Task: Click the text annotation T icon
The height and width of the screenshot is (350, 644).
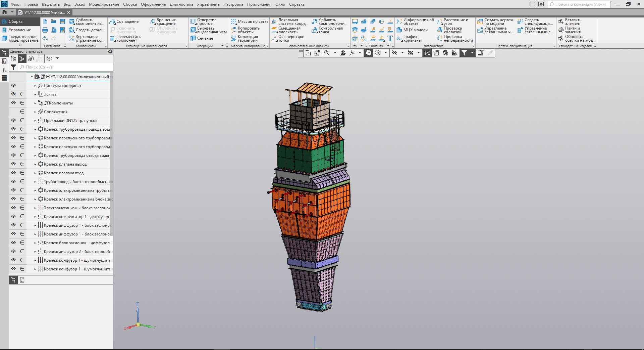Action: pyautogui.click(x=390, y=38)
